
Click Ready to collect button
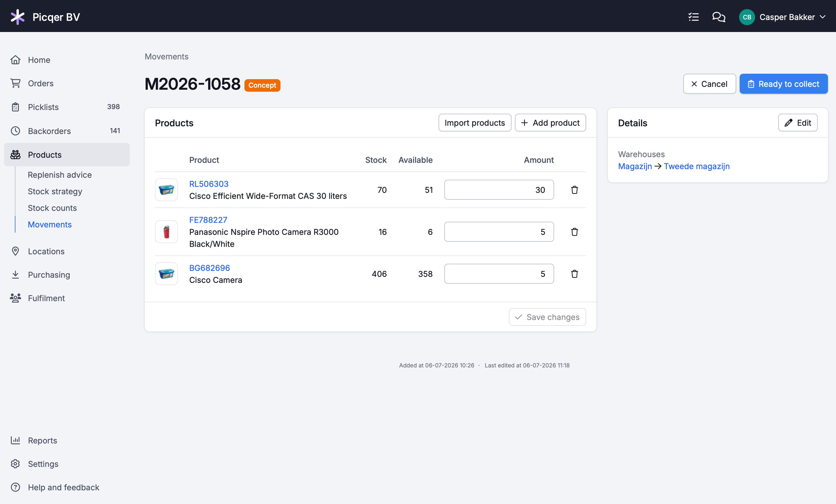(x=783, y=84)
